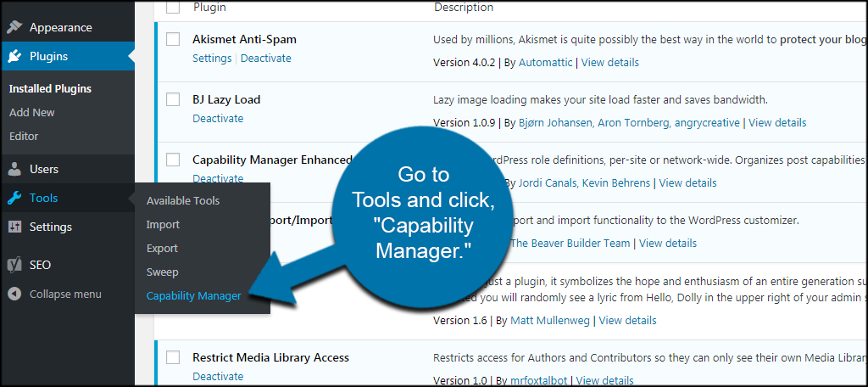
Task: Select Installed Plugins submenu item
Action: click(x=50, y=89)
